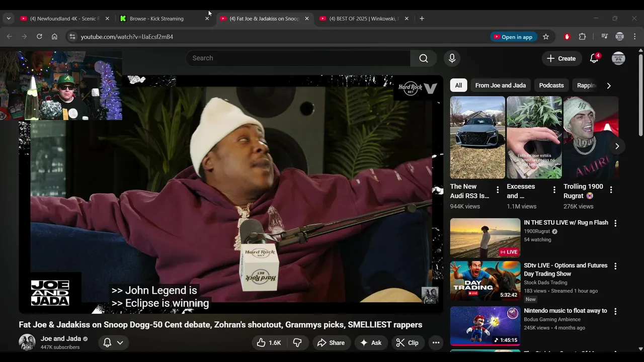
Task: Close the Kick Streaming tab
Action: click(207, 19)
